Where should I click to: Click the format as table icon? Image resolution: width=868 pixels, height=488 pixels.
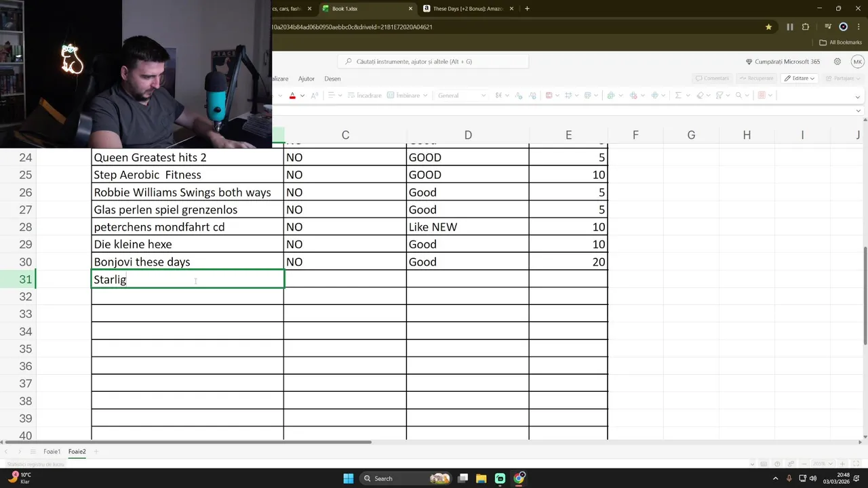point(568,96)
